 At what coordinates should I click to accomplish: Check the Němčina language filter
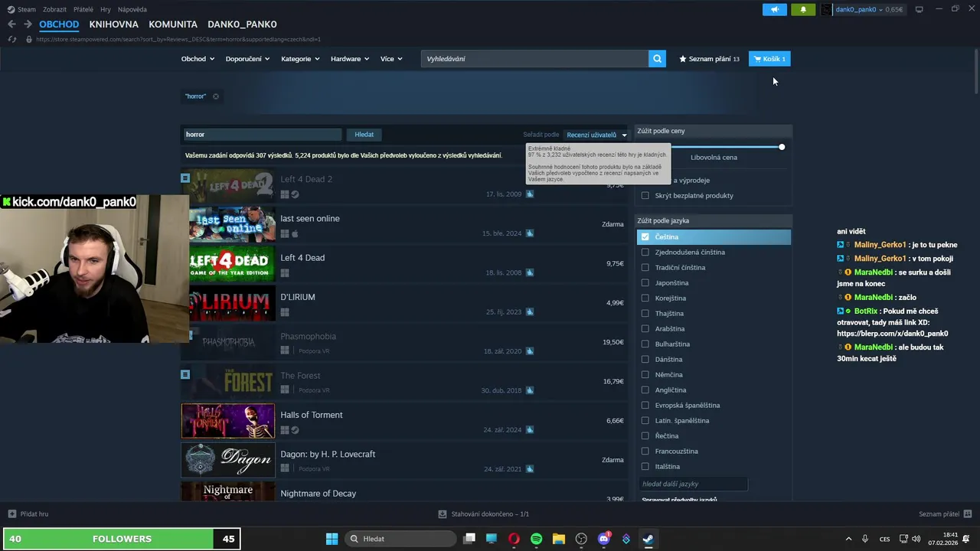pyautogui.click(x=645, y=375)
